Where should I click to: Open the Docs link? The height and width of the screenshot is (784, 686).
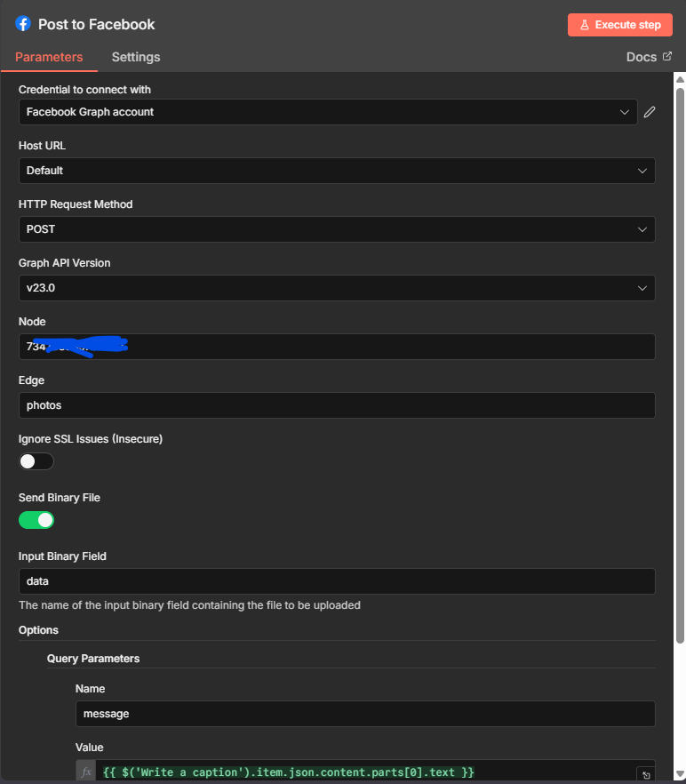point(642,57)
